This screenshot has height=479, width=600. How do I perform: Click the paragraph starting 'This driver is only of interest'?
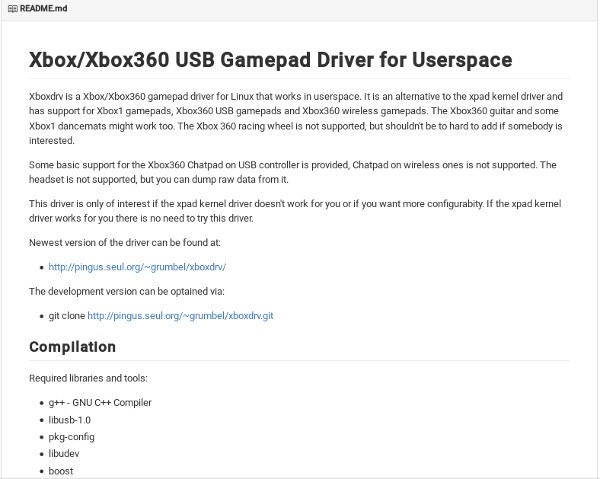(x=295, y=211)
